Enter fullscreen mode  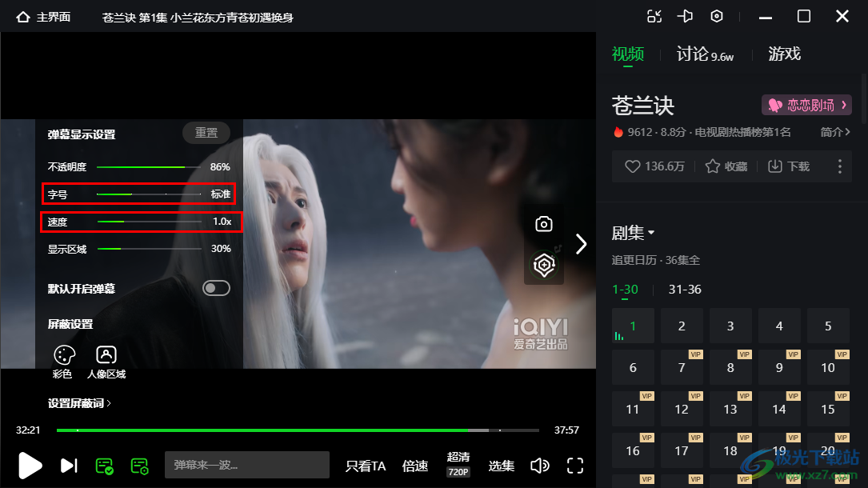575,466
